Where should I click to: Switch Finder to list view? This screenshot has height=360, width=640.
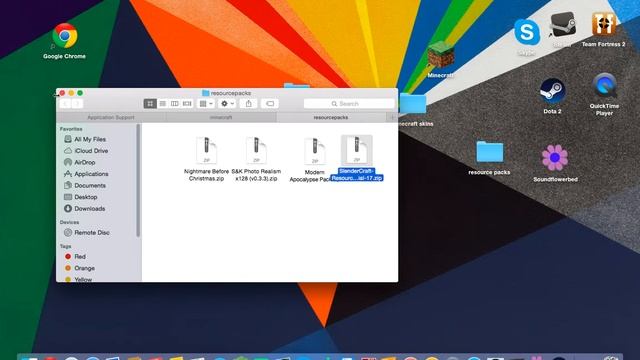pos(162,104)
